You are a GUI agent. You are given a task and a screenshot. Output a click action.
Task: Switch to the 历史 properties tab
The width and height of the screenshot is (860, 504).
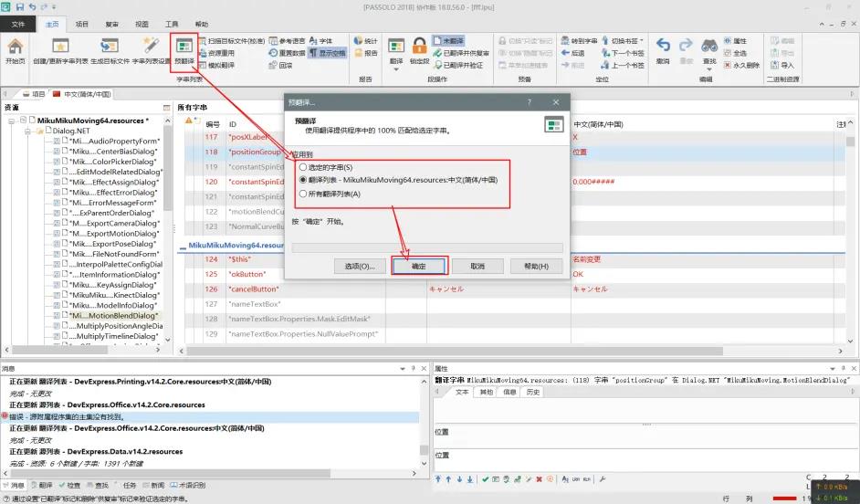click(x=532, y=392)
